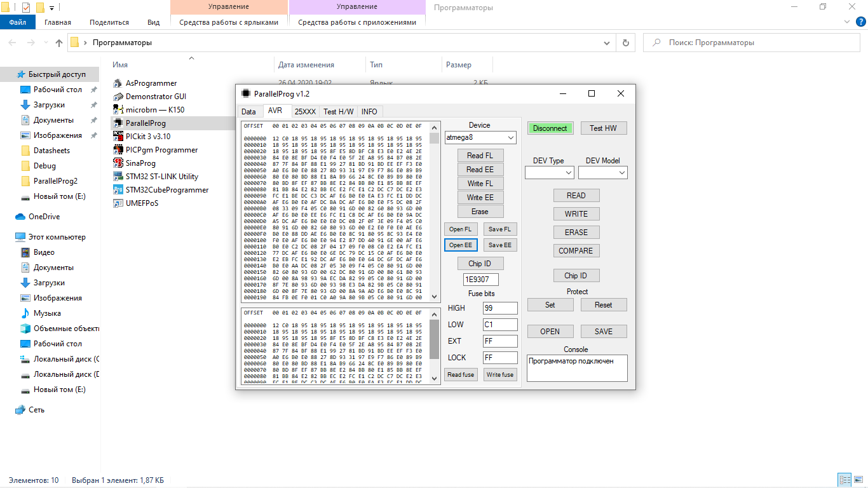Image resolution: width=868 pixels, height=488 pixels.
Task: Open the Datasheets folder in Quick access
Action: click(45, 151)
